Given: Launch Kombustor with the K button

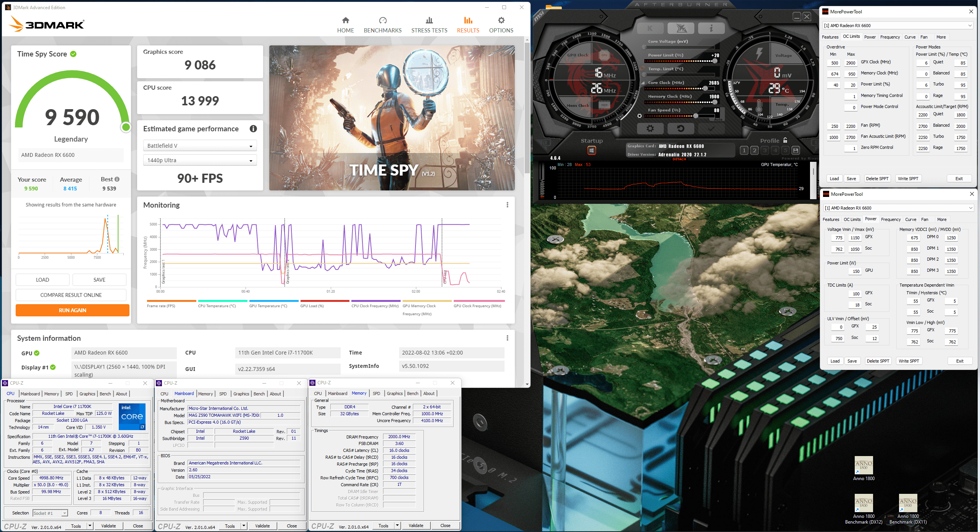Looking at the screenshot, I should (x=650, y=28).
